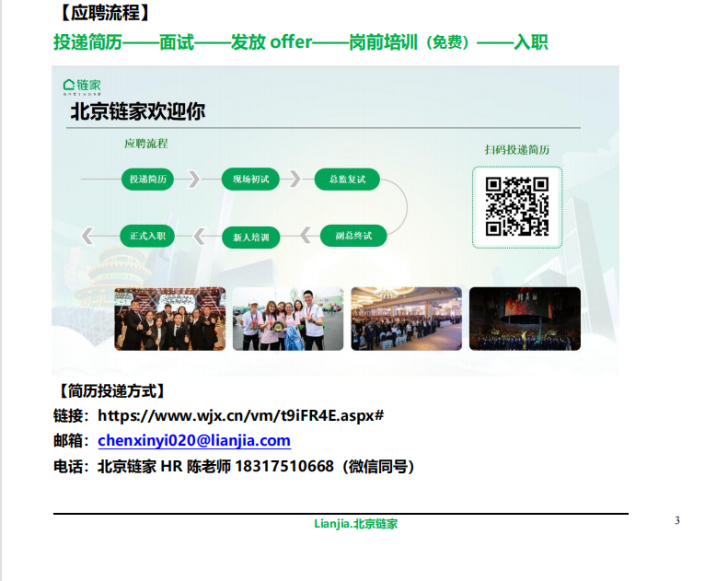The width and height of the screenshot is (728, 581).
Task: Click arrow between 现场初试 and 总监复试
Action: tap(295, 179)
